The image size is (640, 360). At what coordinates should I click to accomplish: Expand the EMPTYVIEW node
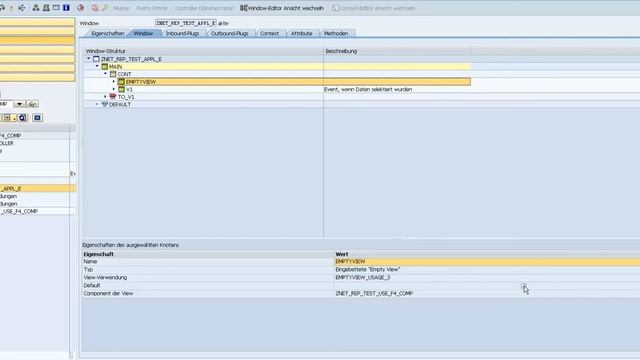click(114, 82)
